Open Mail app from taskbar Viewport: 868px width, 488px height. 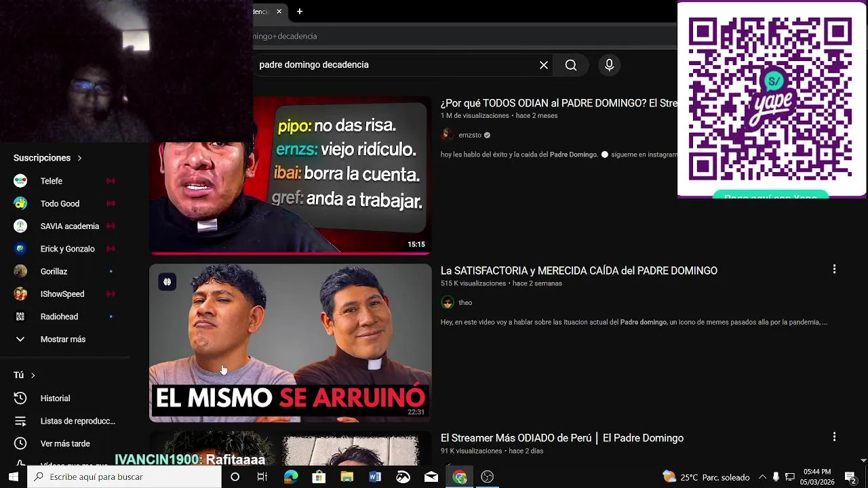tap(431, 477)
